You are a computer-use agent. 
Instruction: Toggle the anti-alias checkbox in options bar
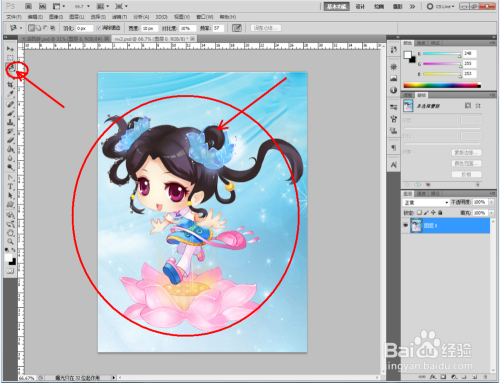[x=99, y=28]
